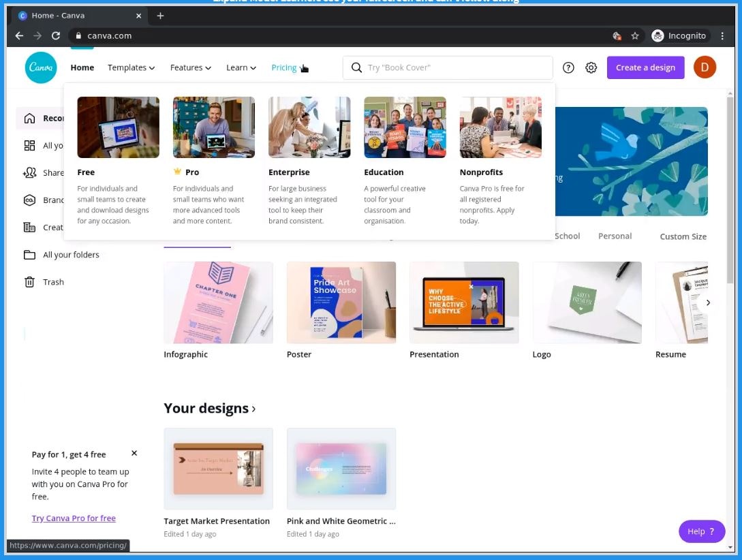Open the Enterprise plan thumbnail image

309,127
